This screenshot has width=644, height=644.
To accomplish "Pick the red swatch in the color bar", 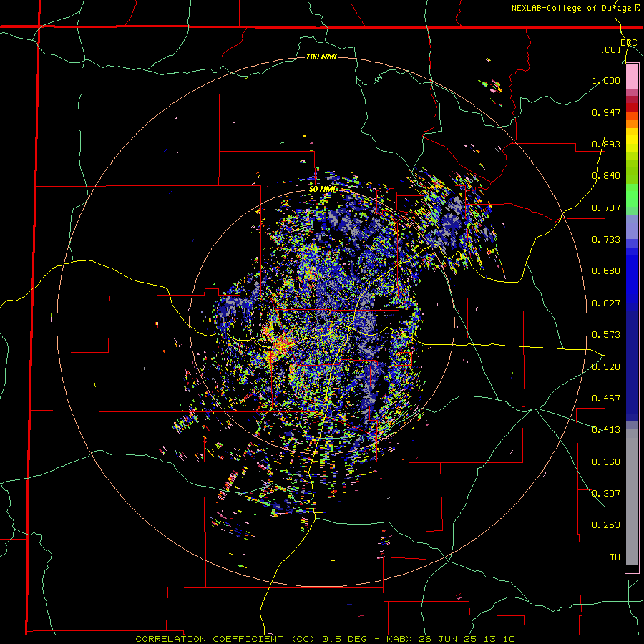I will (x=632, y=107).
